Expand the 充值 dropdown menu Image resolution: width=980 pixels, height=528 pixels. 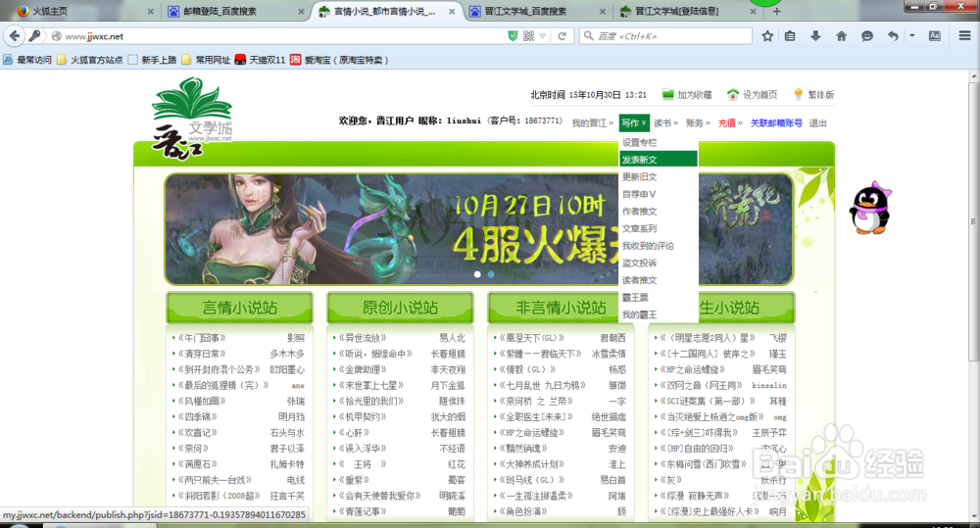pos(730,123)
